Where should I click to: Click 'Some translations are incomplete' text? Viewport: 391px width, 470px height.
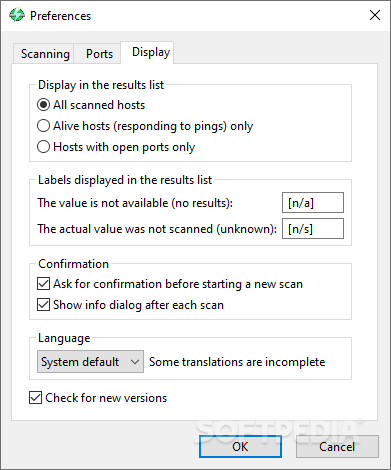[x=237, y=362]
